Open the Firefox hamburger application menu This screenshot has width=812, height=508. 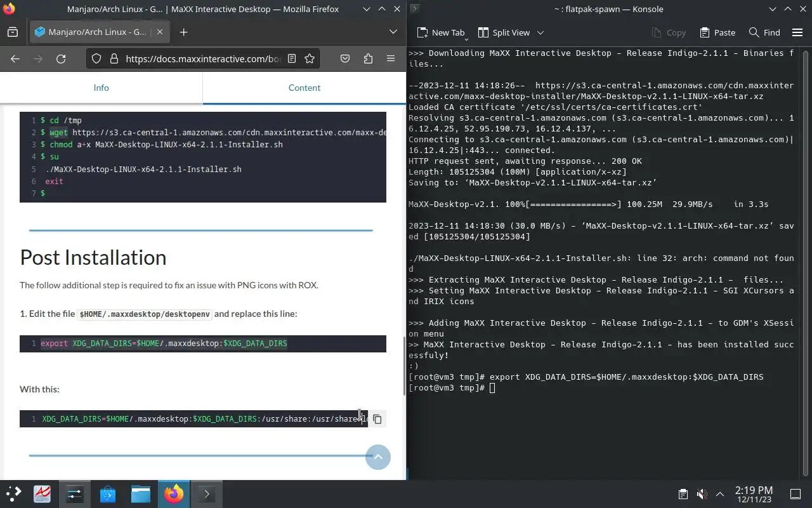pos(391,58)
